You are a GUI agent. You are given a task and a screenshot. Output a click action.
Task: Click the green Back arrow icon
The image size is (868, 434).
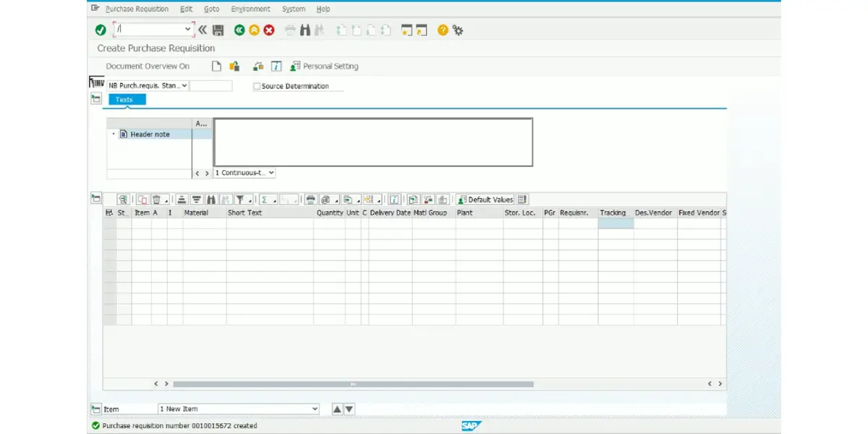(x=239, y=30)
